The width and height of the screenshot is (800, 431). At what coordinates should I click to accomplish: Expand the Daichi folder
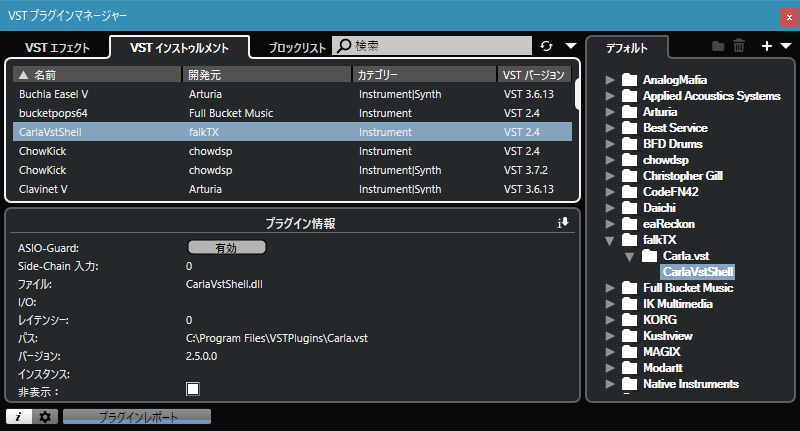click(610, 208)
